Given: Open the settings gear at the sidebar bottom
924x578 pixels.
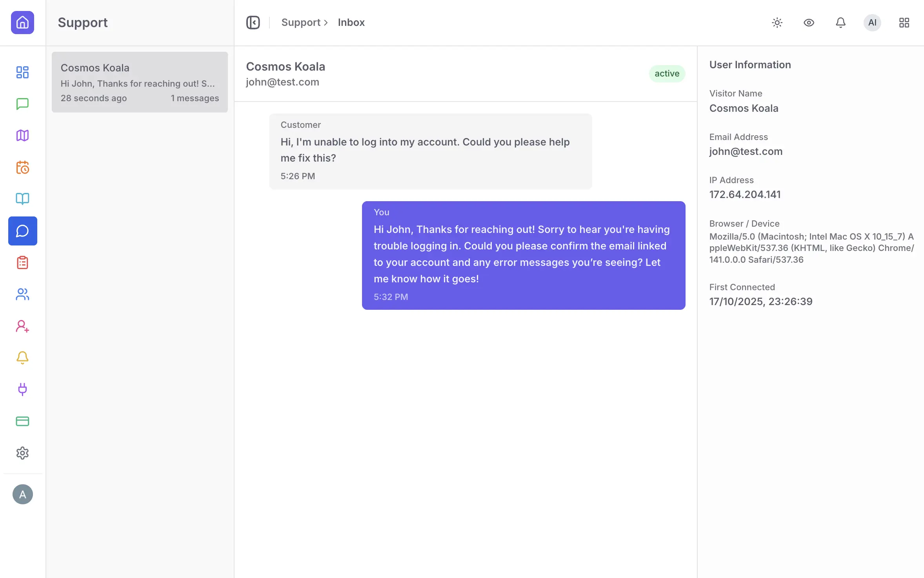Looking at the screenshot, I should tap(22, 453).
